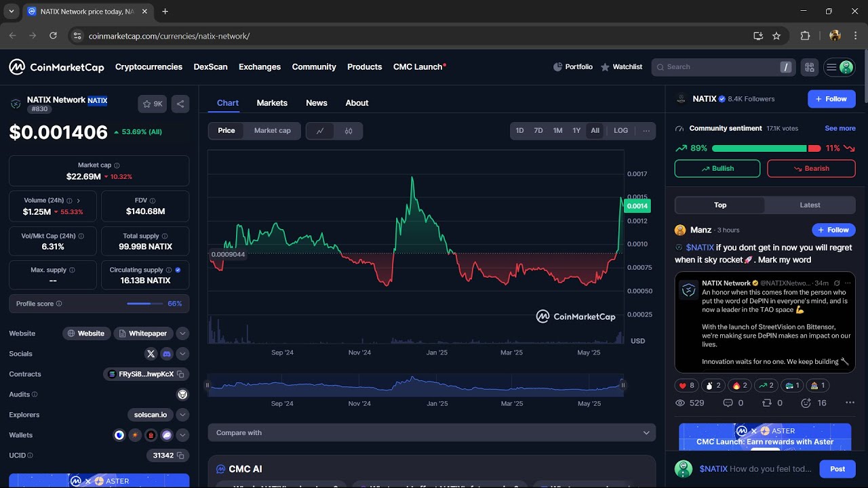This screenshot has width=868, height=488.
Task: Open the NATIX Discord social link
Action: [x=167, y=354]
